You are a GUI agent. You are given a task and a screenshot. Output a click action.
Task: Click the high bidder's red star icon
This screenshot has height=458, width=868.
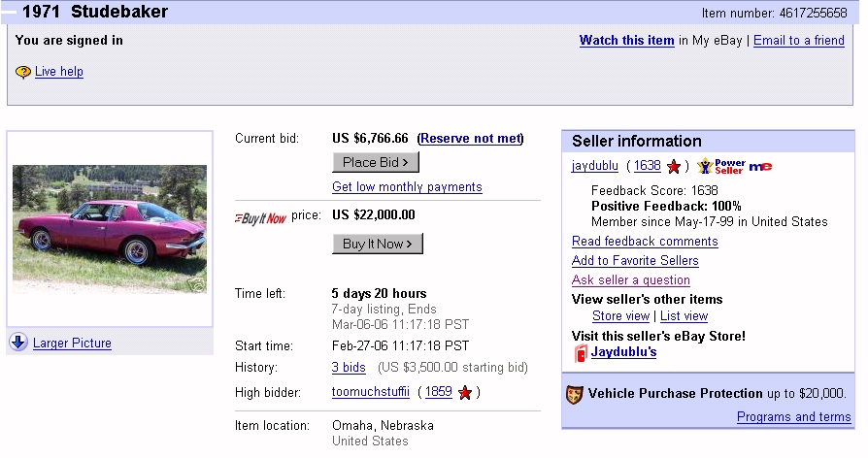(465, 393)
